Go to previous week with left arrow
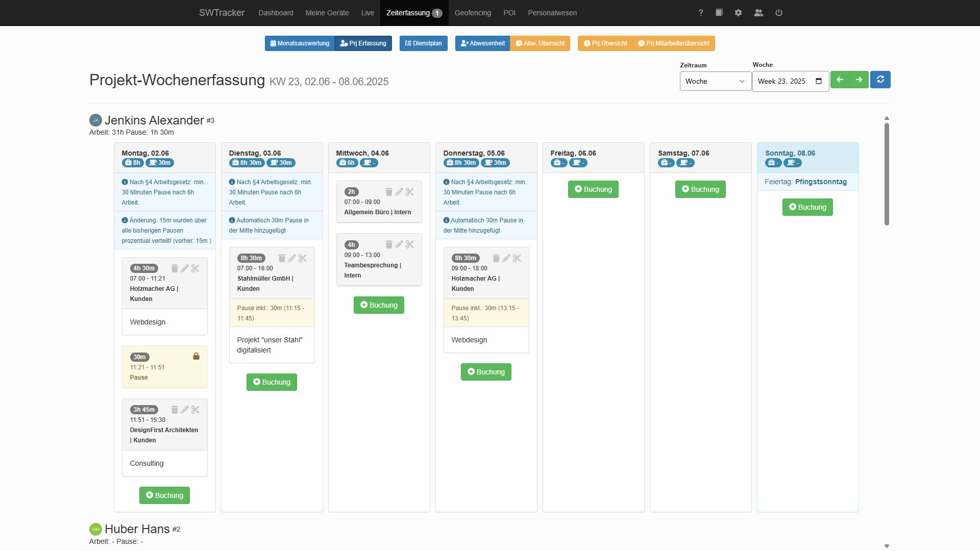The image size is (980, 551). click(840, 80)
